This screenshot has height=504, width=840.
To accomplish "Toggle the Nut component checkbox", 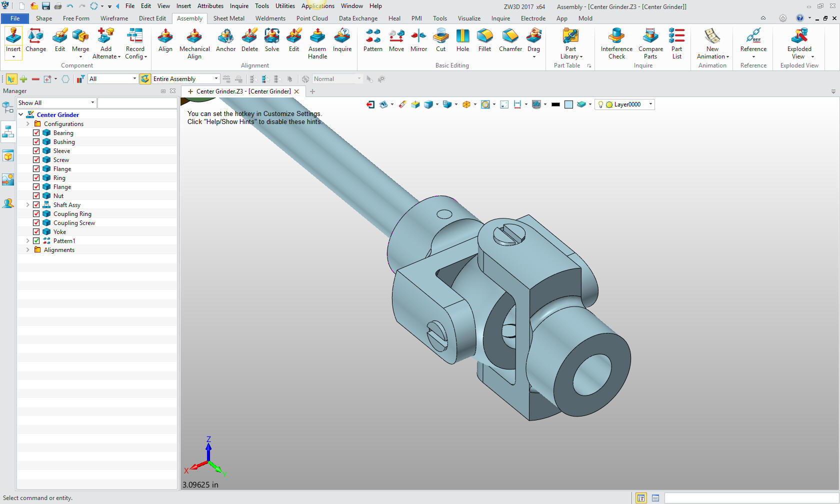I will point(36,196).
